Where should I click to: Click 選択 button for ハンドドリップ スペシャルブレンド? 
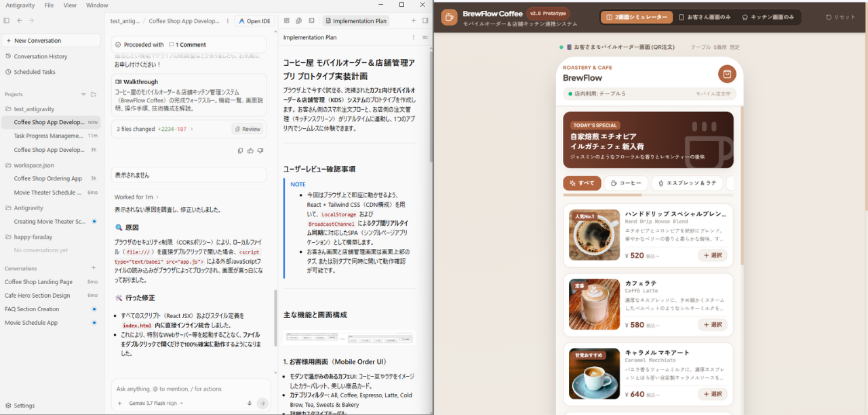(713, 256)
